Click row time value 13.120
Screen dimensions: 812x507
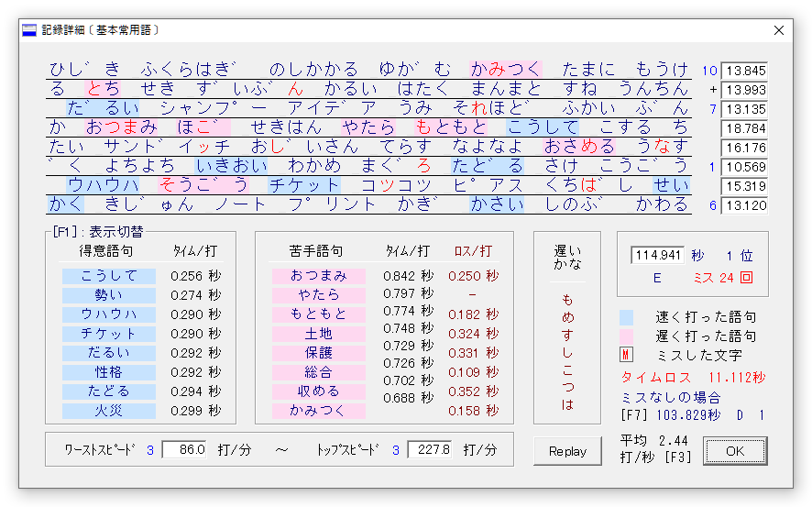[745, 205]
